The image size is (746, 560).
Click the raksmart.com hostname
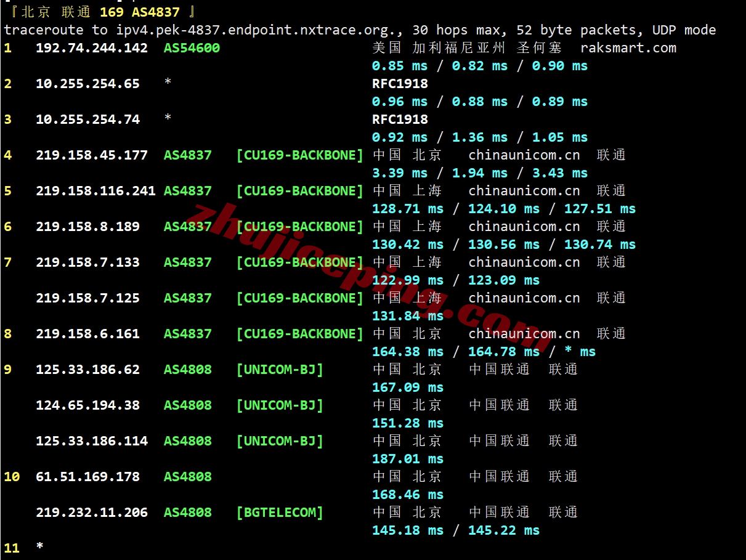pos(628,48)
